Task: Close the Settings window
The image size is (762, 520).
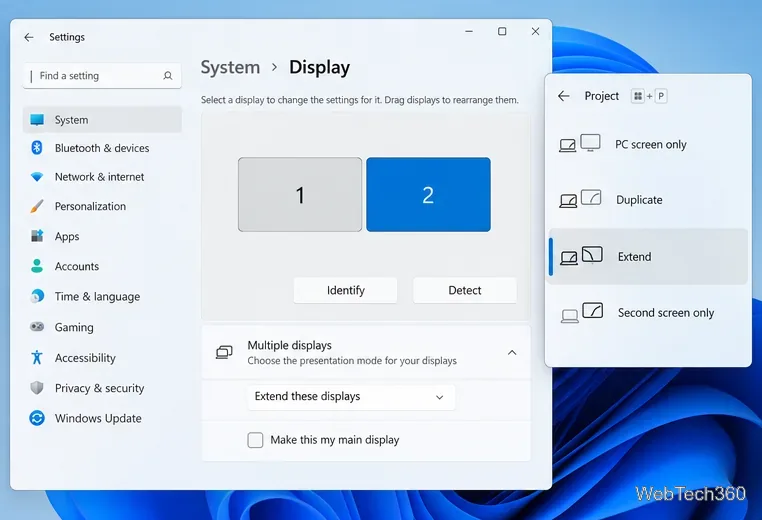Action: 536,31
